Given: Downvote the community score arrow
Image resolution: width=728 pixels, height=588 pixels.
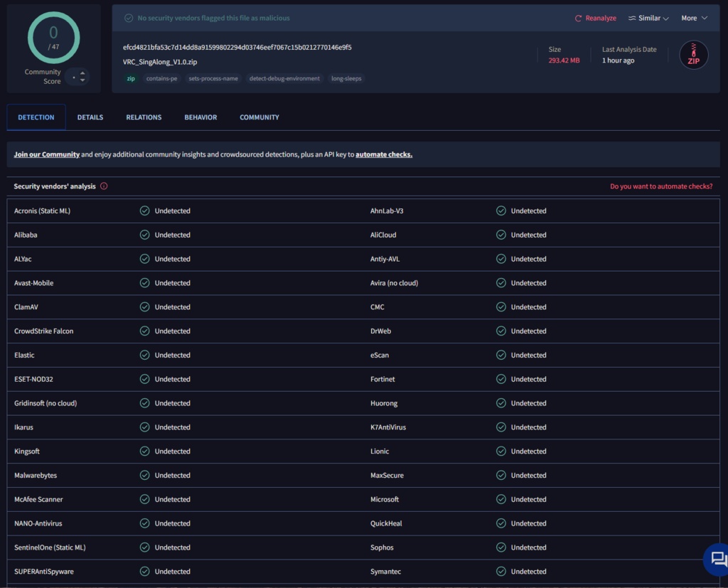Looking at the screenshot, I should tap(82, 80).
